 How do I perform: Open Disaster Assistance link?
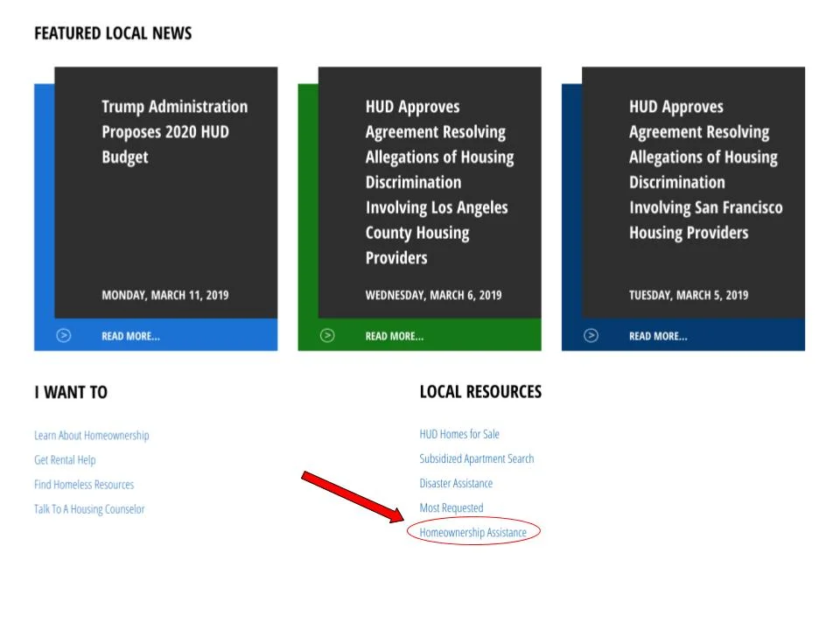[456, 483]
